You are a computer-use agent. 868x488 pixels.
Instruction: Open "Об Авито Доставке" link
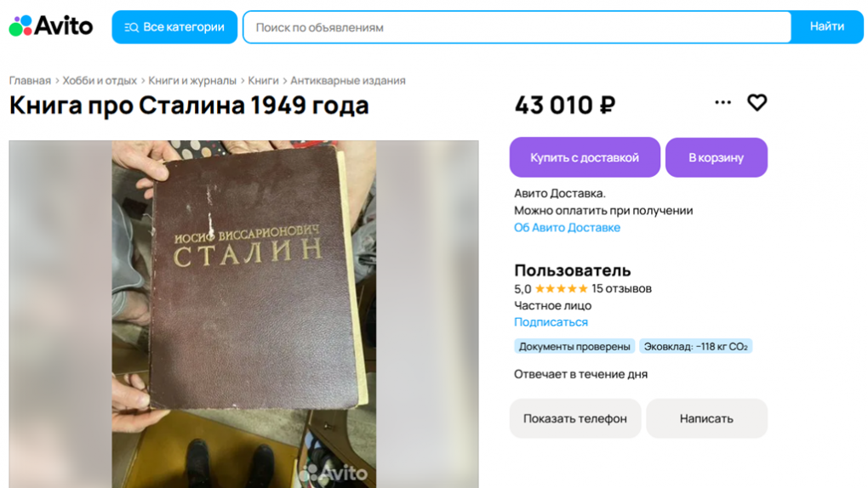click(x=567, y=227)
